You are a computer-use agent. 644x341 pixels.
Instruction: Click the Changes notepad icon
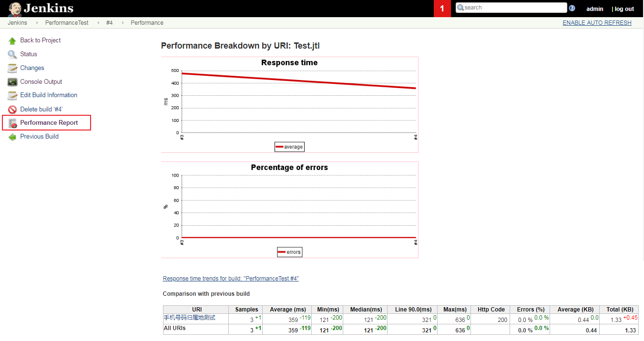pos(12,68)
